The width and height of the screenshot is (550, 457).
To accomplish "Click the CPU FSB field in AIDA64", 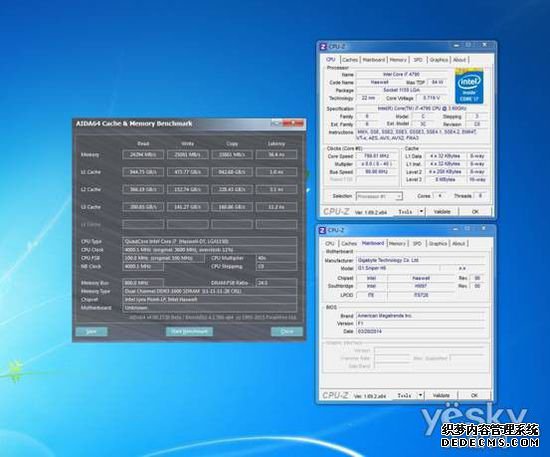I will pos(163,258).
